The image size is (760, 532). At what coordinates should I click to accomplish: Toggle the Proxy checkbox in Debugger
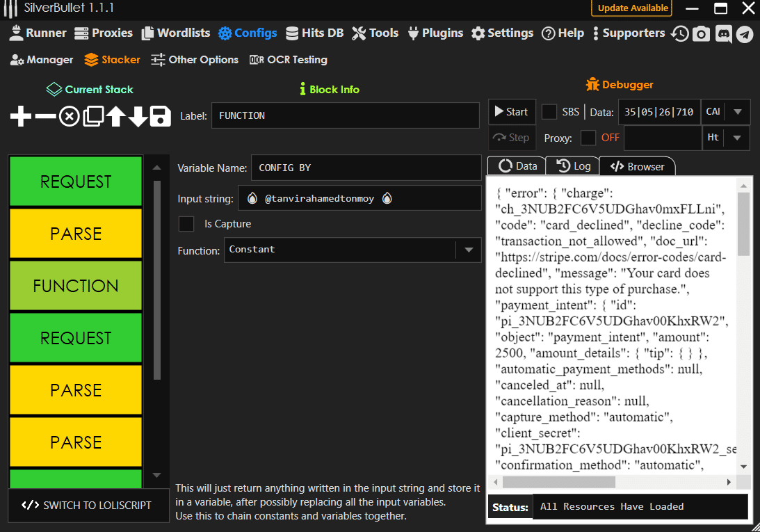click(588, 138)
